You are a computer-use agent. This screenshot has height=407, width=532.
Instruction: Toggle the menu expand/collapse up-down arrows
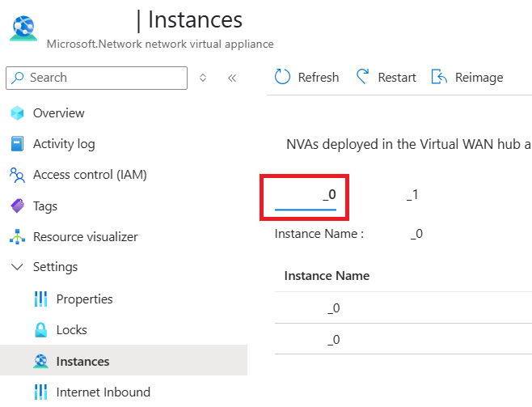coord(203,78)
